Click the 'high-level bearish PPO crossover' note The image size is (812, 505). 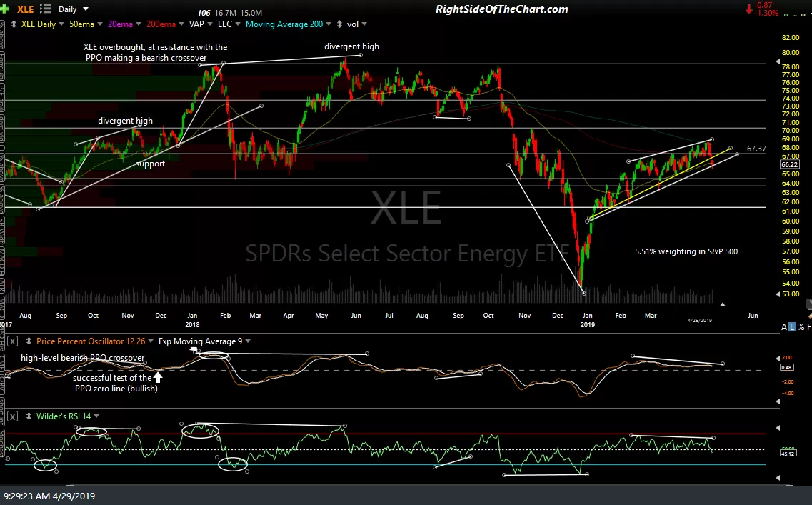pos(82,358)
